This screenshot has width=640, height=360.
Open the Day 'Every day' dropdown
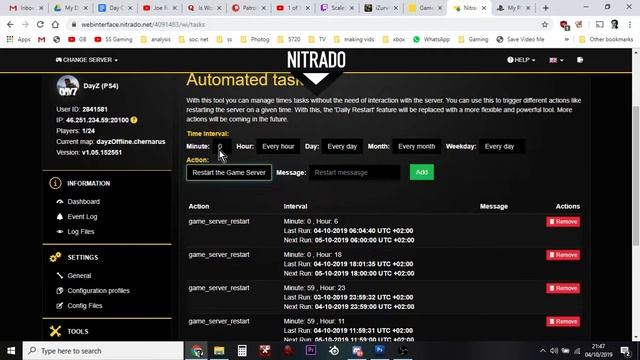click(x=342, y=147)
